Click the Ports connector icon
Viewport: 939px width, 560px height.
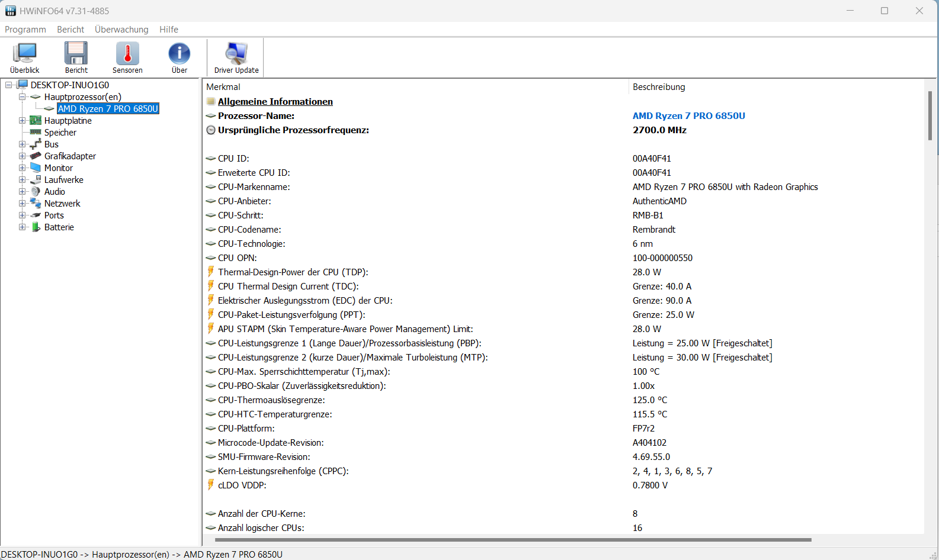tap(36, 215)
